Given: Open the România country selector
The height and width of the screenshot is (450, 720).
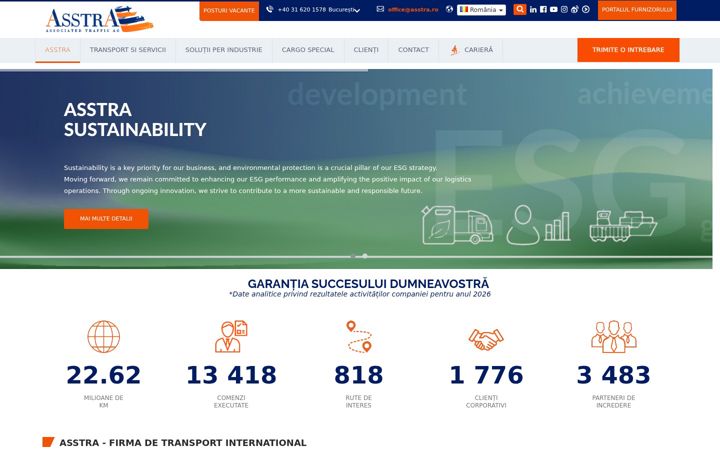Looking at the screenshot, I should 481,10.
